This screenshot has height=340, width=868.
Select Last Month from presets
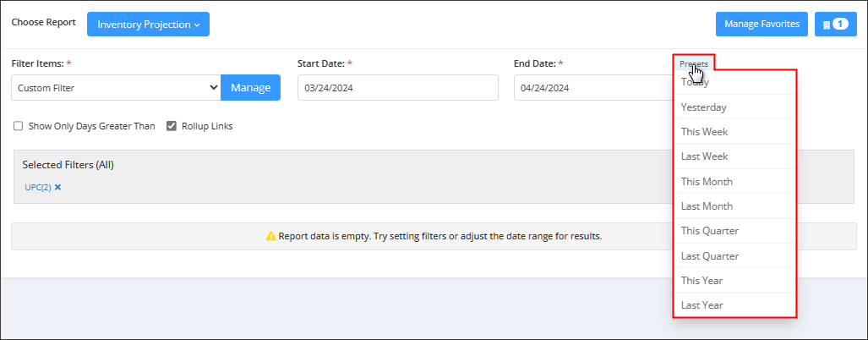(734, 206)
